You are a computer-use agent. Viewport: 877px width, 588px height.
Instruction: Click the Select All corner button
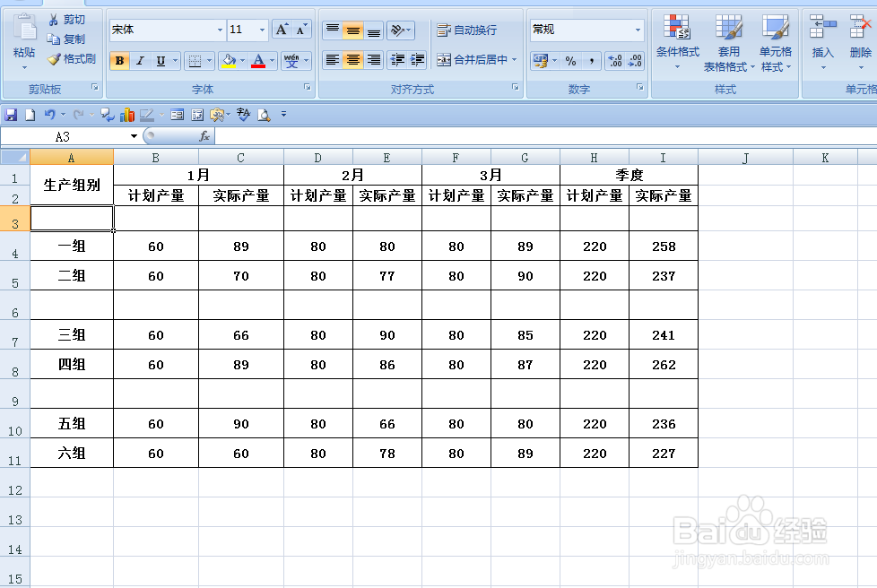tap(15, 158)
